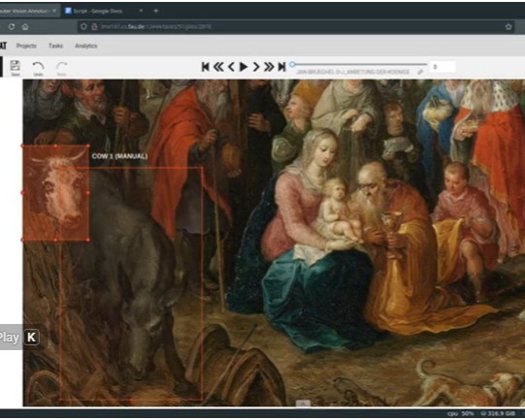
Task: Go to the first frame
Action: 206,67
